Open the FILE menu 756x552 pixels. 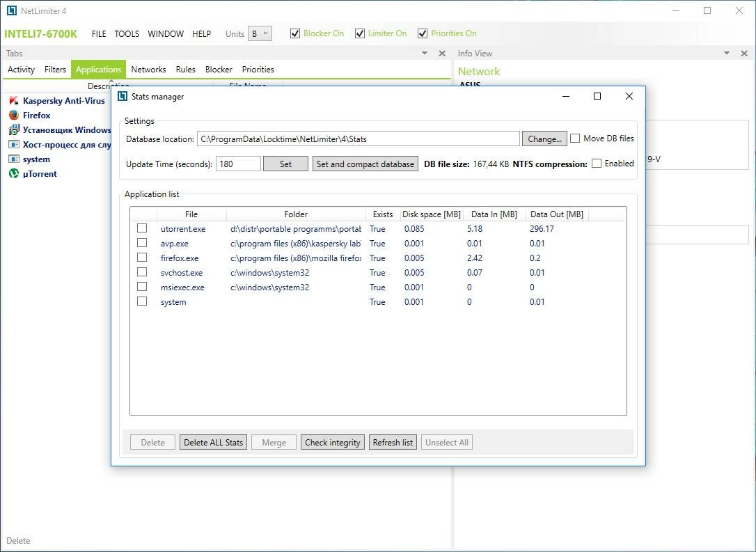99,33
